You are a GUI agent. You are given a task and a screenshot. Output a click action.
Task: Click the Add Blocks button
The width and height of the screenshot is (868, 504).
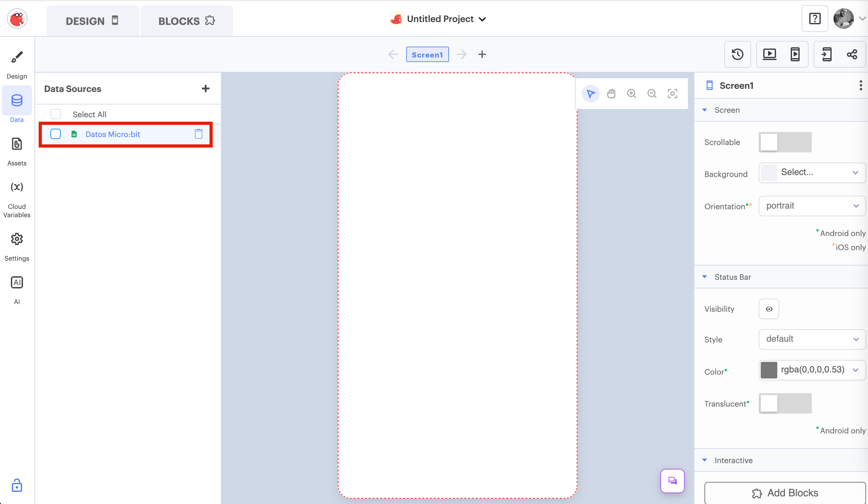[785, 493]
